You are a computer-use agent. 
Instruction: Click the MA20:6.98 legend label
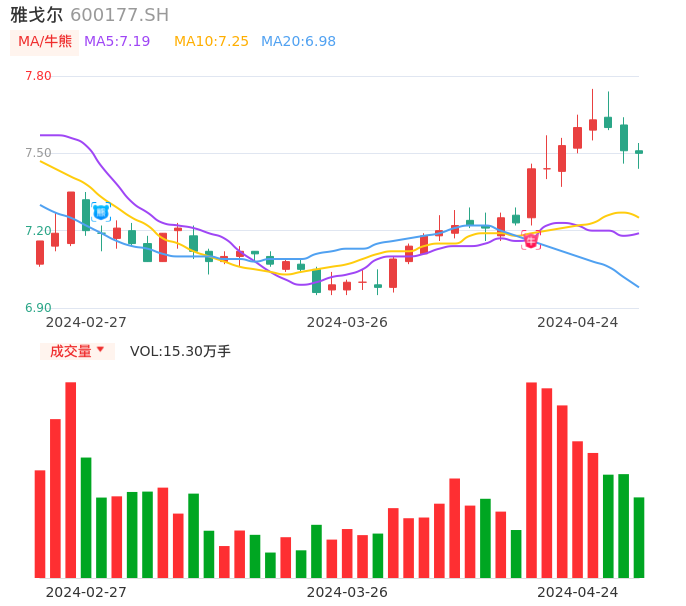click(298, 42)
